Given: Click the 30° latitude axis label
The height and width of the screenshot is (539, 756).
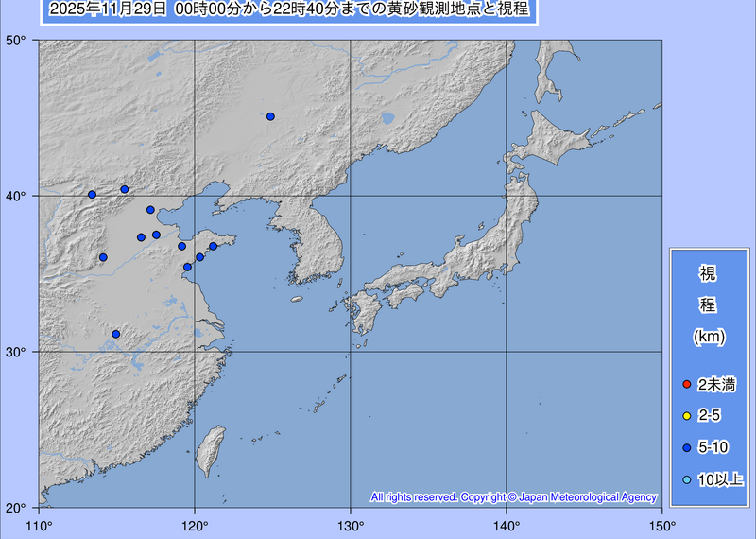Looking at the screenshot, I should [x=15, y=353].
